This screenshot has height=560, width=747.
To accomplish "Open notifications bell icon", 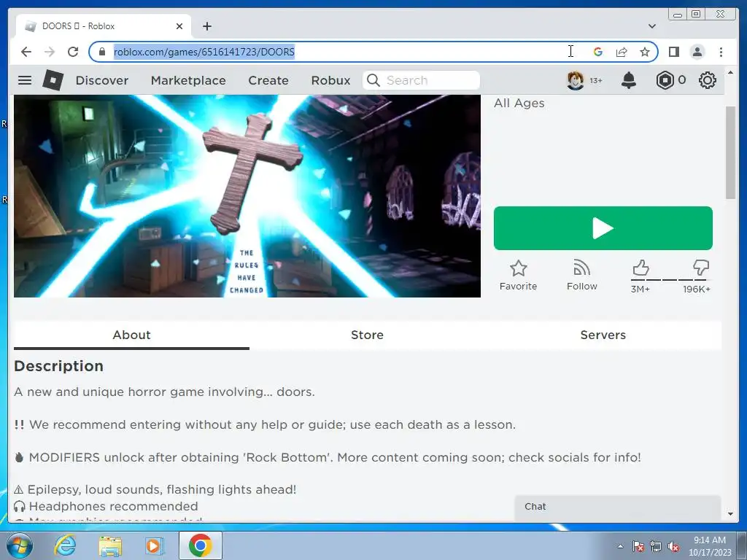I will [x=629, y=80].
